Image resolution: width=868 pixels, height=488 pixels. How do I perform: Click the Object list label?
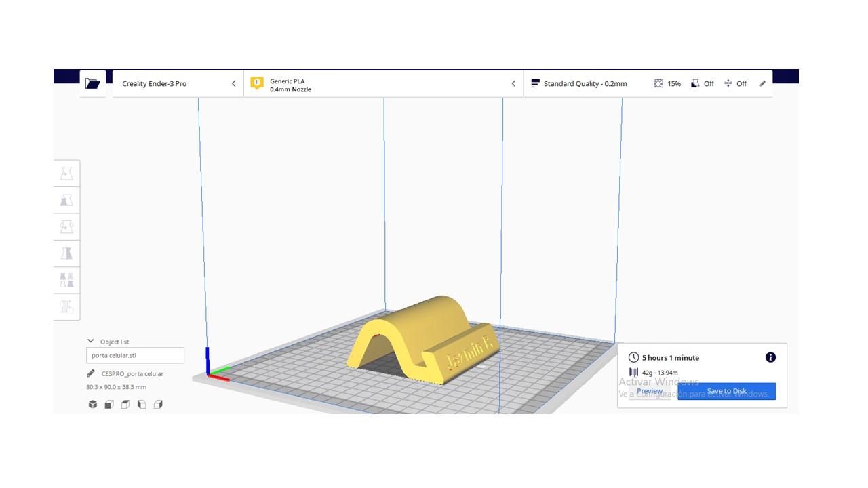[x=115, y=342]
